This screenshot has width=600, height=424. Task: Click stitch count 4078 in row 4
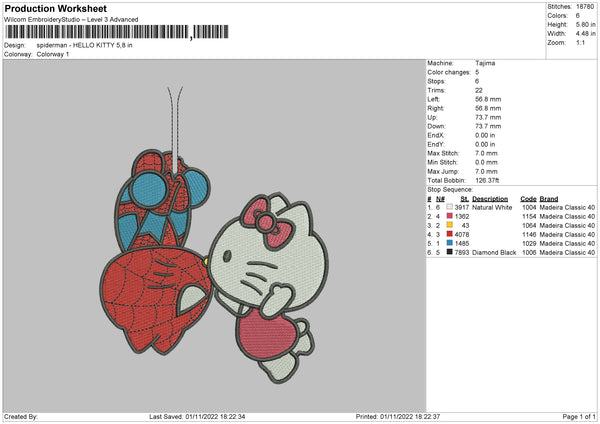click(462, 235)
